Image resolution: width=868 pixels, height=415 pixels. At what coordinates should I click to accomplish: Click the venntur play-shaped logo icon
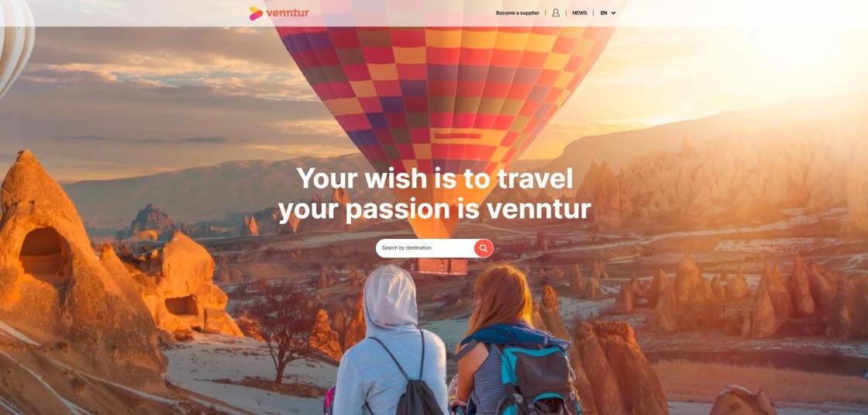[x=256, y=13]
